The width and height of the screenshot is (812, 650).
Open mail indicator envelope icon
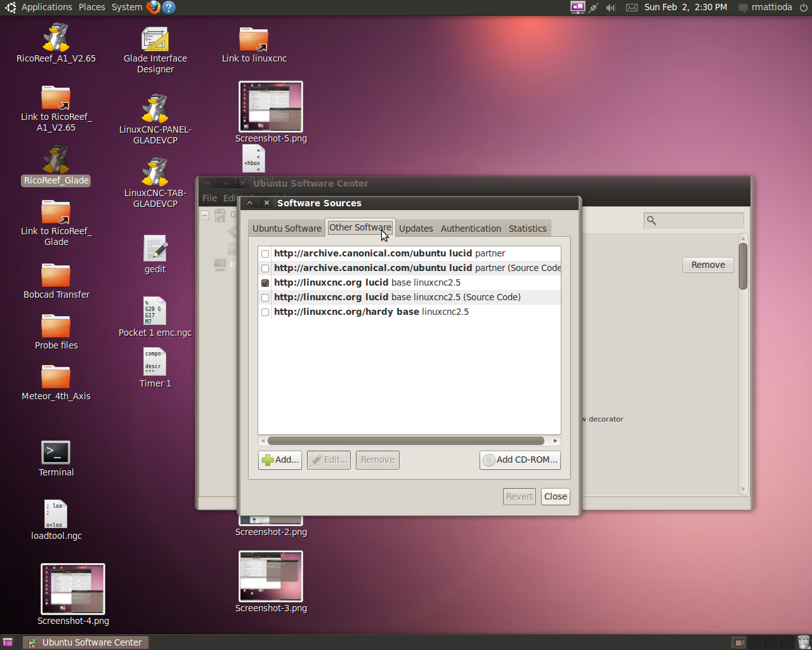[632, 8]
